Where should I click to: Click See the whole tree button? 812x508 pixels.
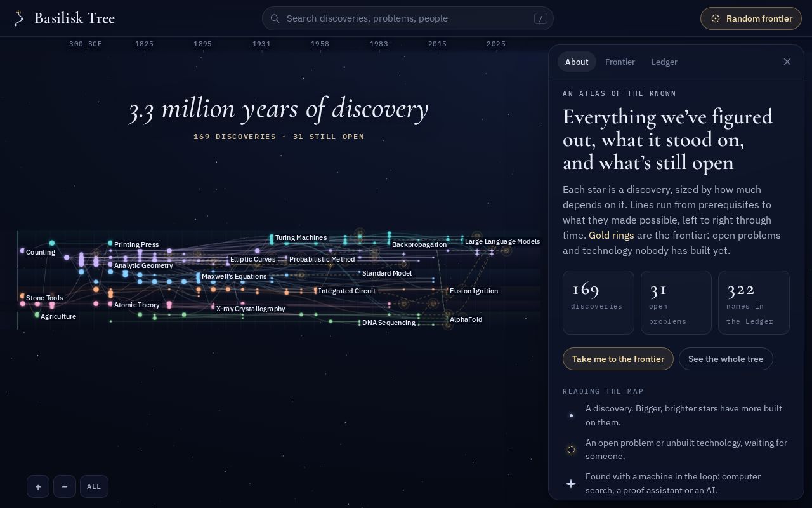tap(726, 359)
